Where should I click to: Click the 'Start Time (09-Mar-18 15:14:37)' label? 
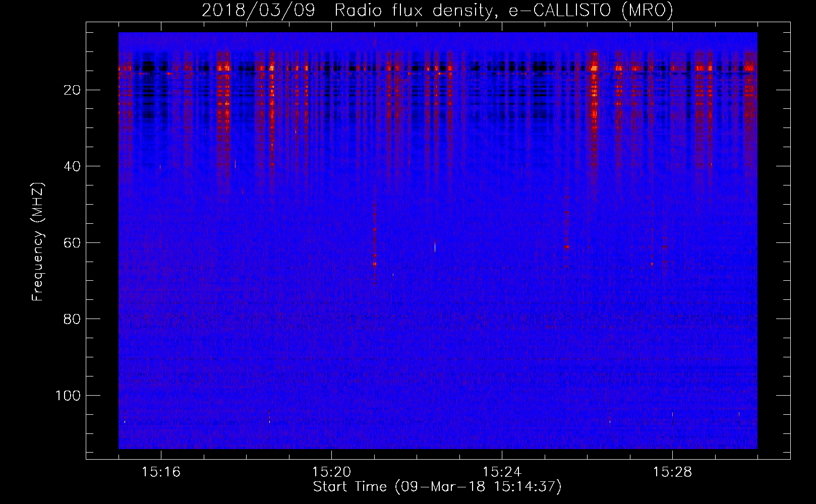point(437,487)
